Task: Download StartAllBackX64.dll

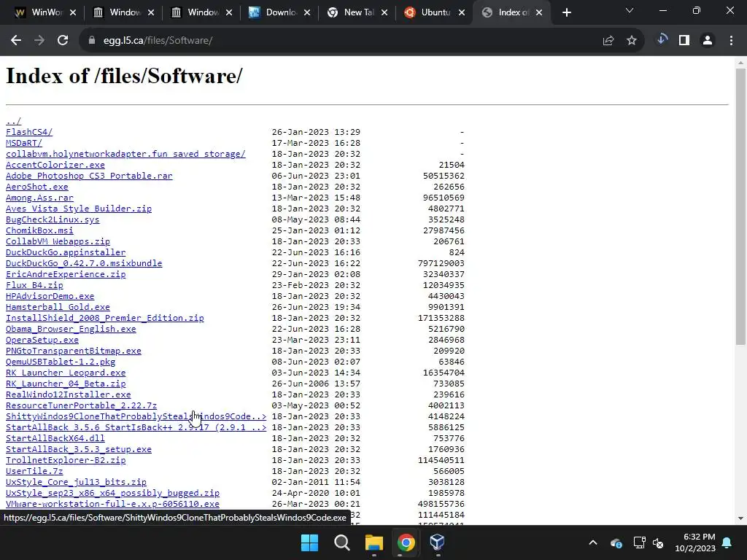Action: click(x=55, y=438)
